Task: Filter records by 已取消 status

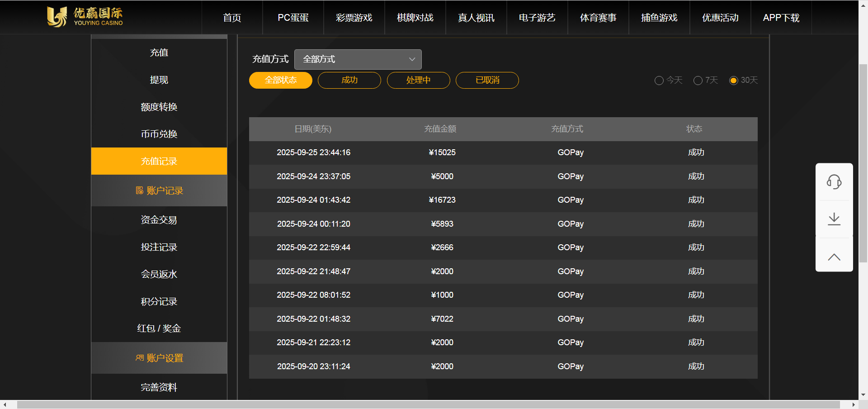Action: coord(487,80)
